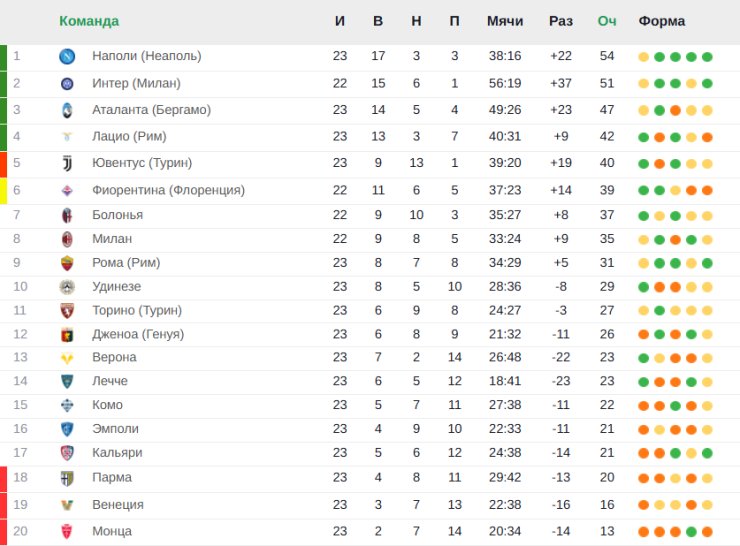Click the Juventus logo icon
Screen dimensions: 740x546
click(67, 163)
